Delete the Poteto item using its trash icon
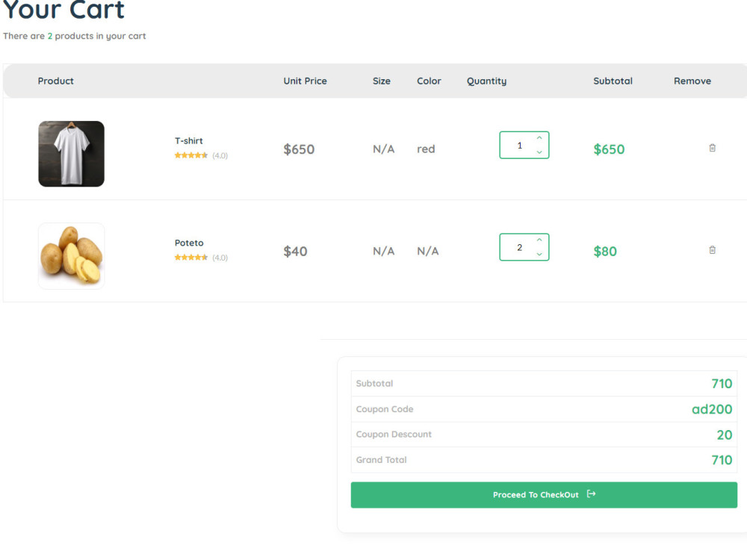 (x=712, y=250)
